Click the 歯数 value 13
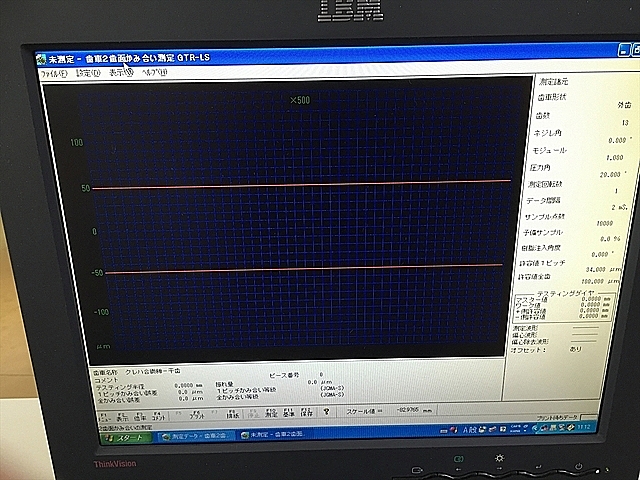The image size is (640, 480). pyautogui.click(x=625, y=123)
